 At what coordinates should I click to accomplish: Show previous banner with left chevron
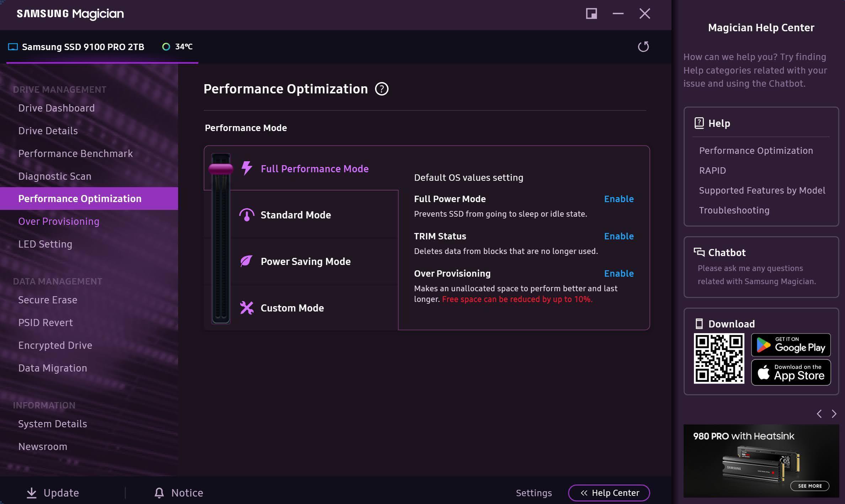[x=819, y=414]
